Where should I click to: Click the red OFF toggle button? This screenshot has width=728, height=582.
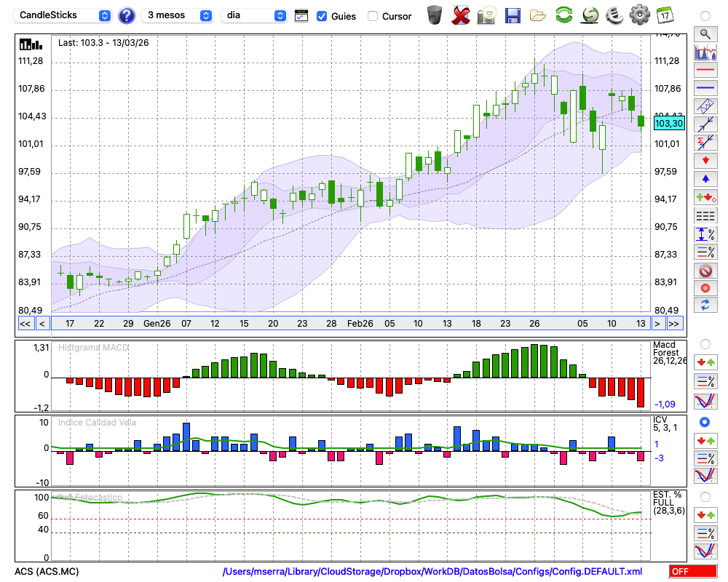click(692, 572)
